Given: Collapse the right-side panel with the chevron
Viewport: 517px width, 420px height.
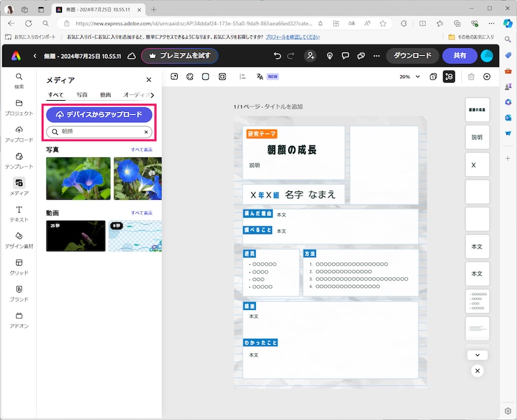Looking at the screenshot, I should 477,355.
